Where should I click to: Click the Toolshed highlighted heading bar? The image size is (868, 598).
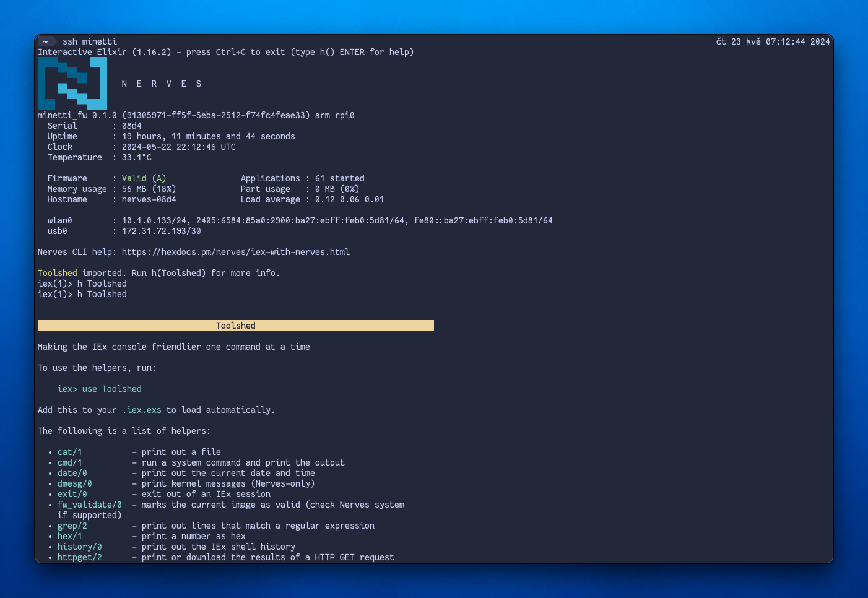click(x=236, y=326)
